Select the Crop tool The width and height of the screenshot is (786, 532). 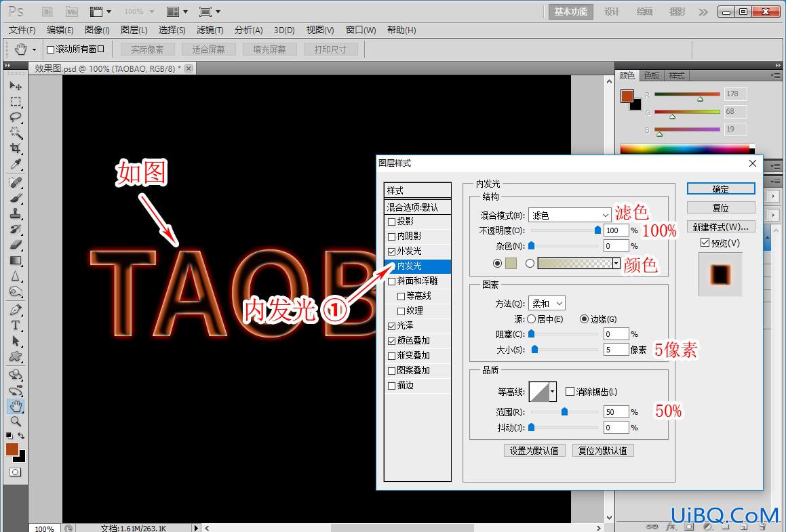click(x=16, y=148)
